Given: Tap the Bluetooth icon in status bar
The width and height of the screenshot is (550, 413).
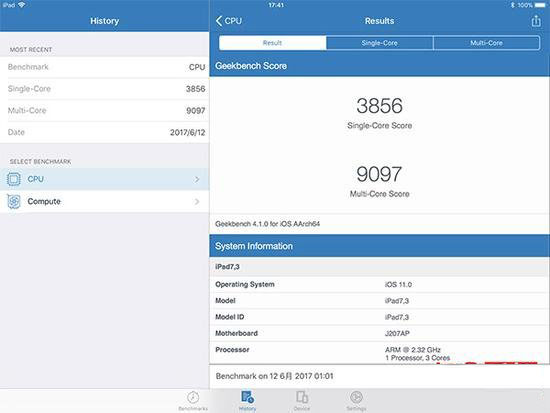Looking at the screenshot, I should 512,5.
